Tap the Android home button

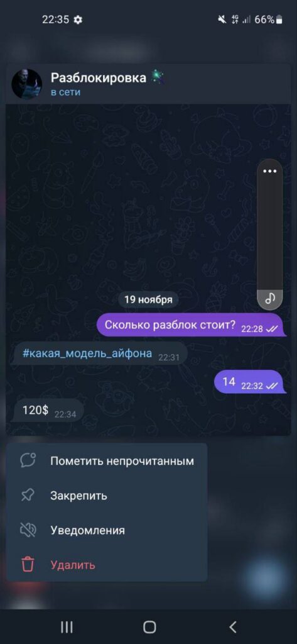coord(149,627)
